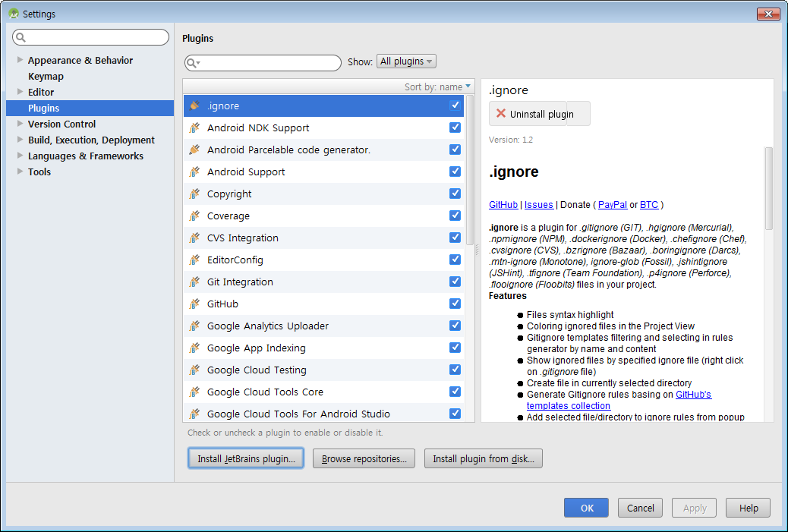
Task: Click the Google Cloud Testing plugin icon
Action: (194, 370)
